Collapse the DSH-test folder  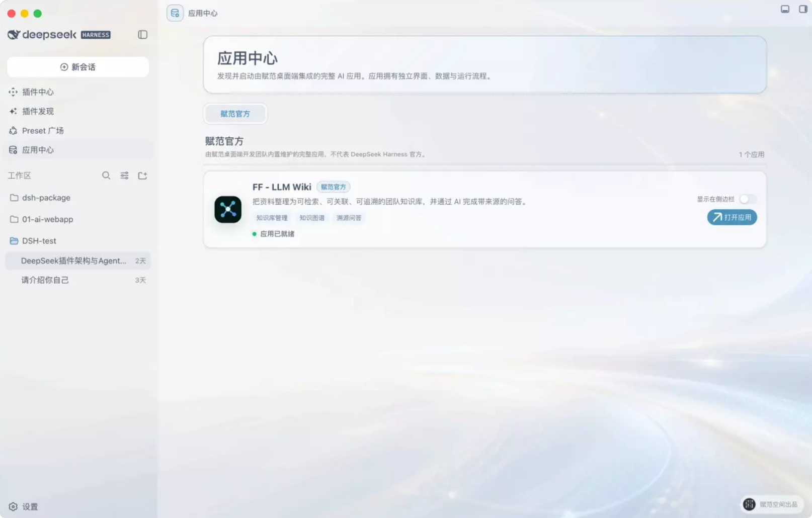[x=78, y=241]
